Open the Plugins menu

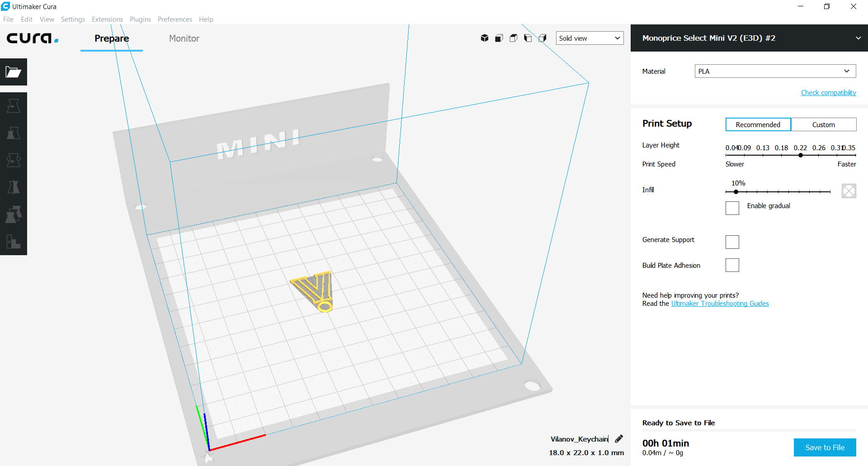pyautogui.click(x=140, y=19)
